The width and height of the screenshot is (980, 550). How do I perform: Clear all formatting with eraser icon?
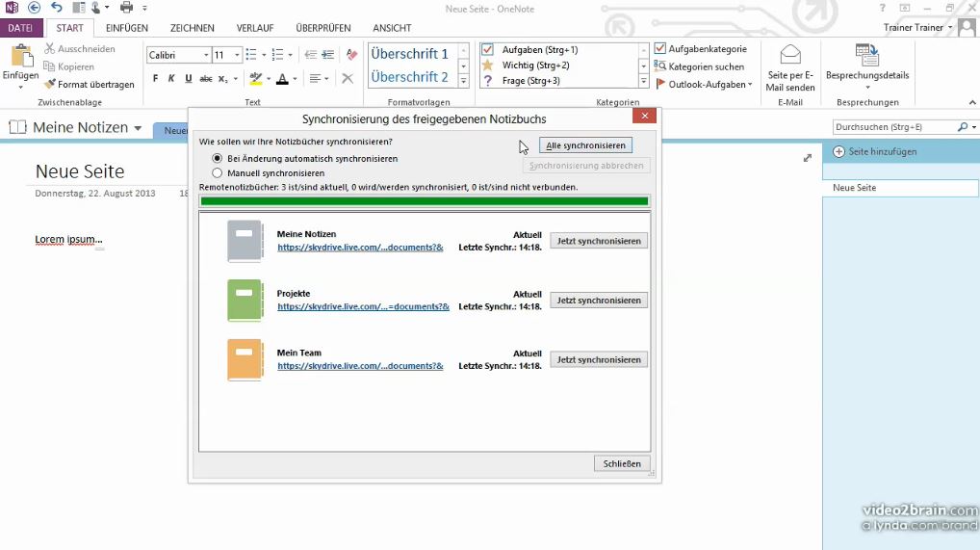[x=351, y=55]
